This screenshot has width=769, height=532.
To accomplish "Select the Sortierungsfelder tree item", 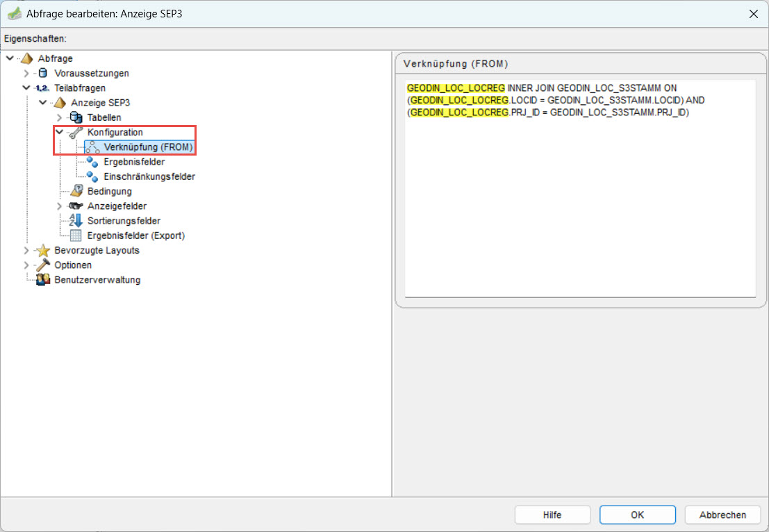I will pos(124,221).
